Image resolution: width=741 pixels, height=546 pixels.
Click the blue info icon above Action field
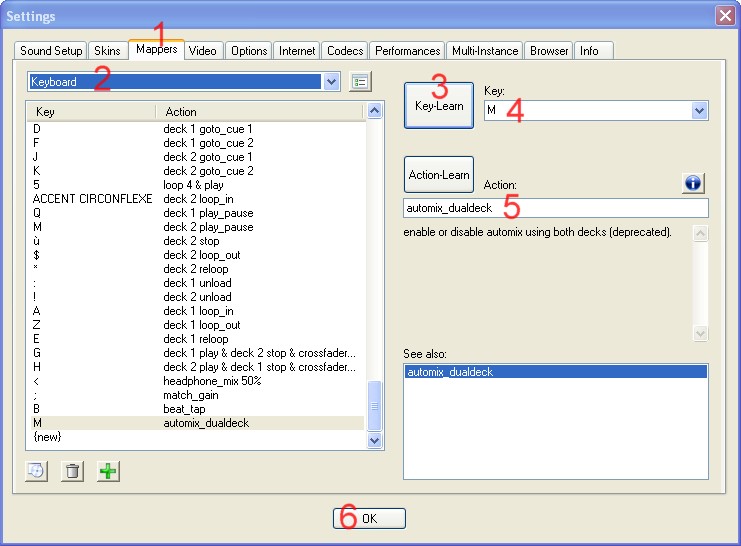point(694,183)
